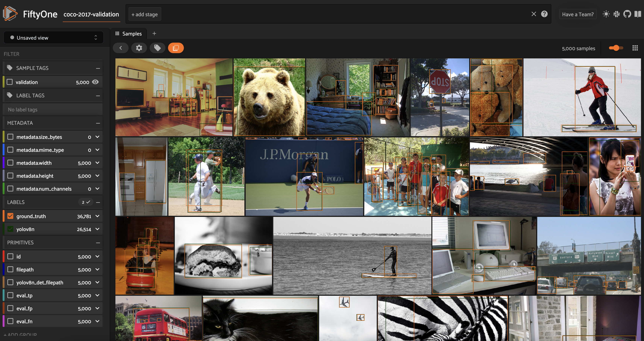The image size is (644, 341).
Task: Click the settings gear icon
Action: pos(139,48)
